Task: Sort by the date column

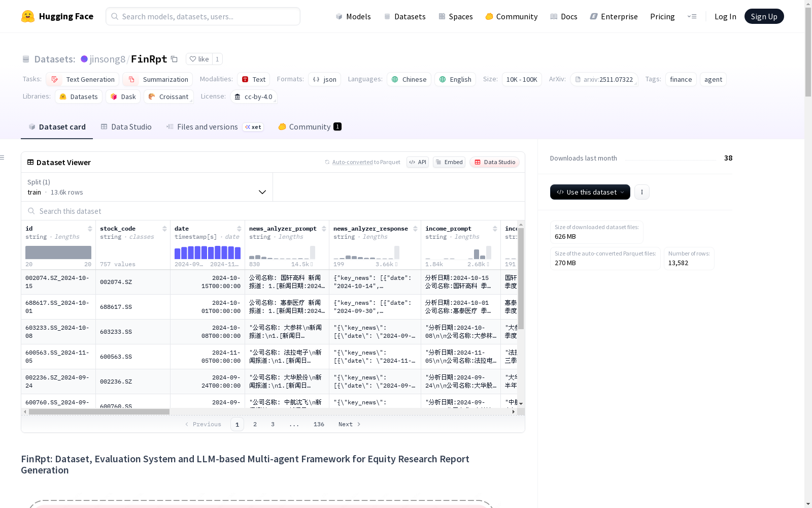Action: point(239,229)
